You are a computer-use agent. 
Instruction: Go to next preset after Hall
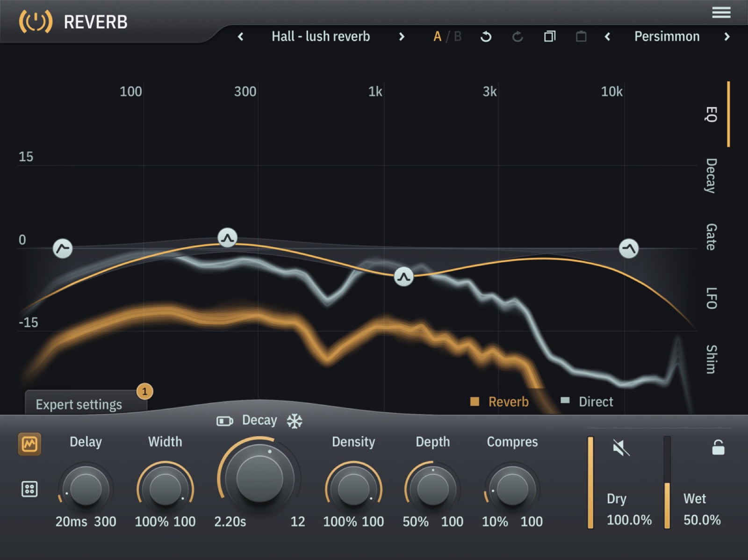coord(402,36)
